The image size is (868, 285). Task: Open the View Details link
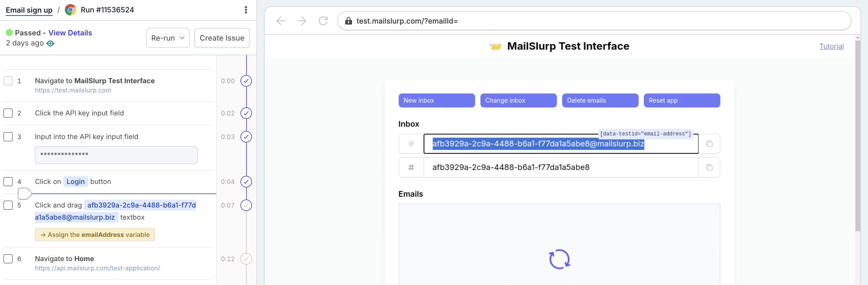click(70, 33)
